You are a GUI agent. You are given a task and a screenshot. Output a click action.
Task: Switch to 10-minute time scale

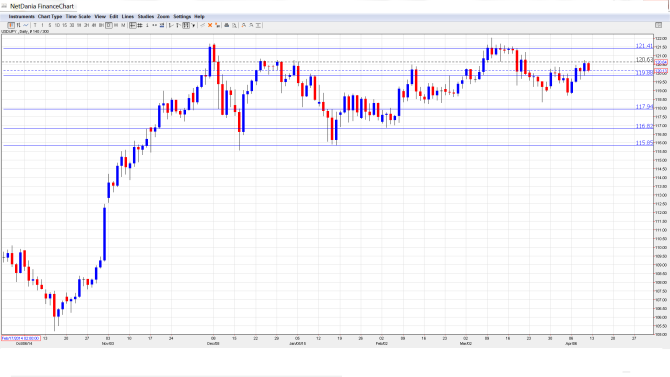click(57, 25)
